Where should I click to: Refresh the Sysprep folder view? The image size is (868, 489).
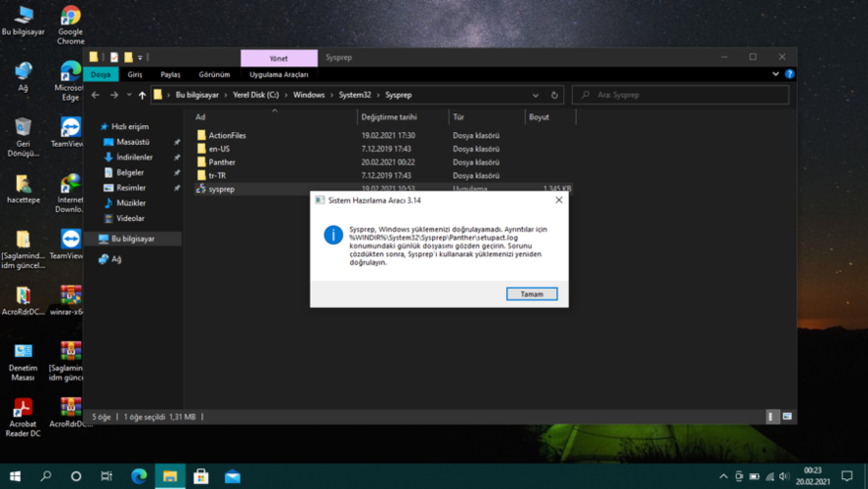pyautogui.click(x=554, y=95)
